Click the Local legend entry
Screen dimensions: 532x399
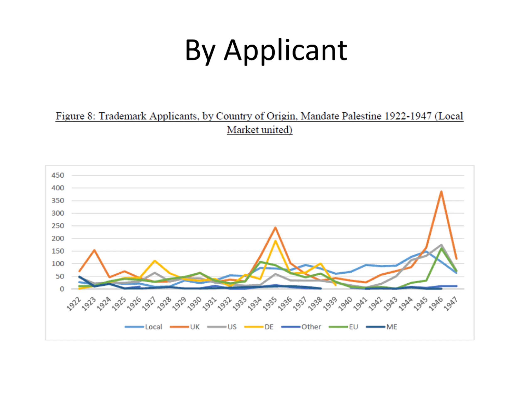coord(143,327)
